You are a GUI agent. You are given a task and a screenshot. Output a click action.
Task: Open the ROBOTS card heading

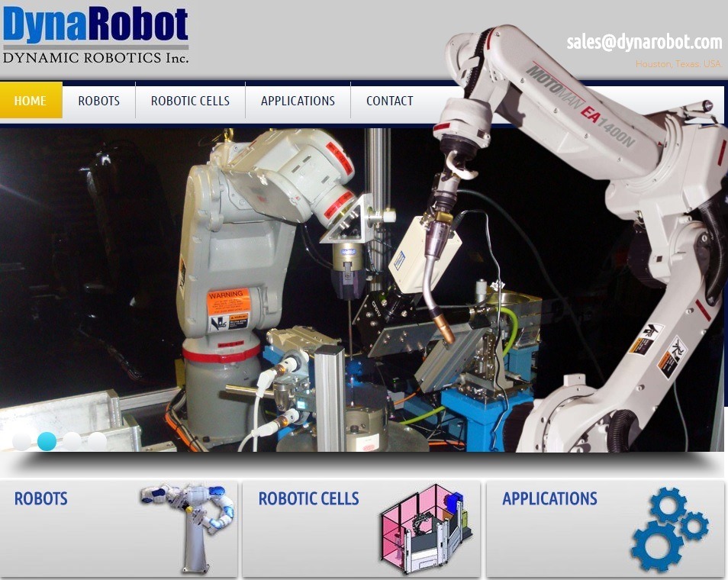pos(41,499)
